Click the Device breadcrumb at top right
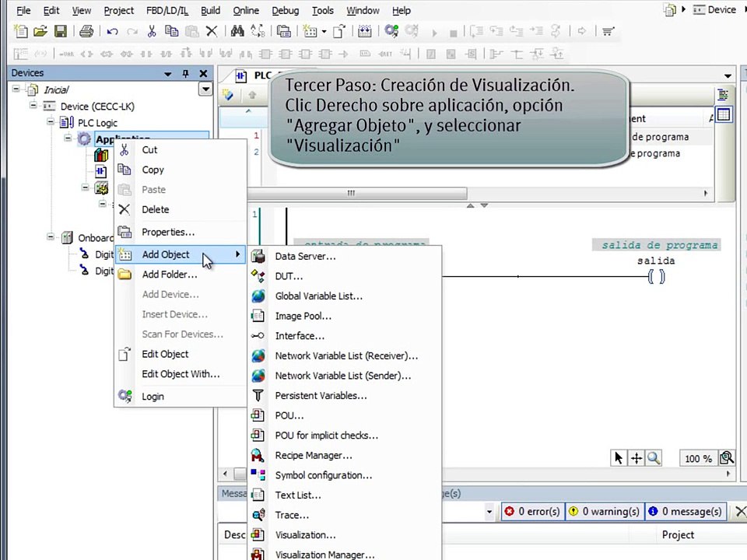Image resolution: width=747 pixels, height=560 pixels. point(714,9)
